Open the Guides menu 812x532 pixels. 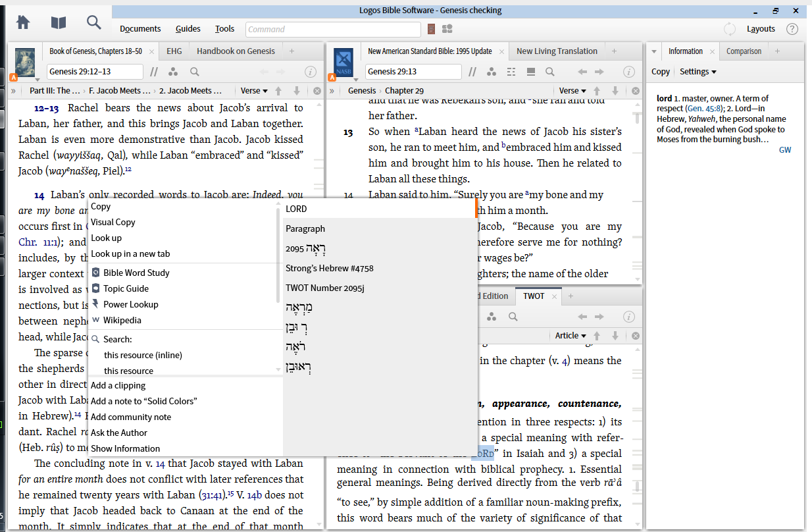click(x=188, y=29)
